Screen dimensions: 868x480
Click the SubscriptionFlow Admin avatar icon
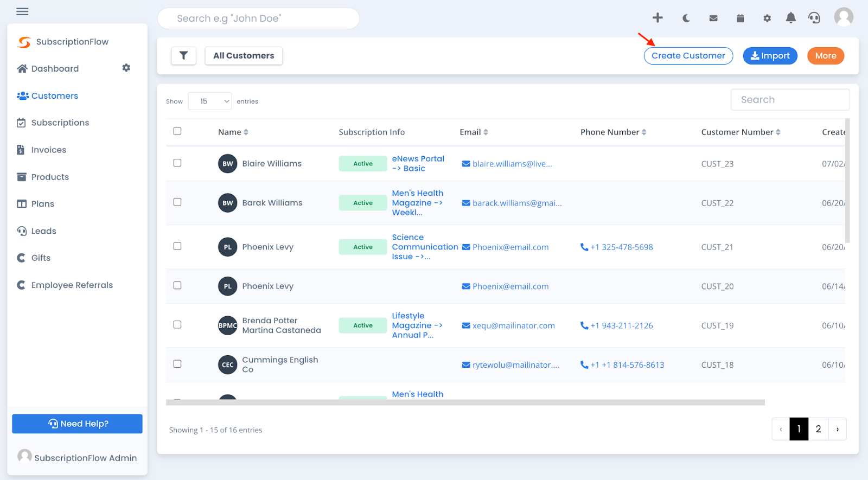point(24,456)
